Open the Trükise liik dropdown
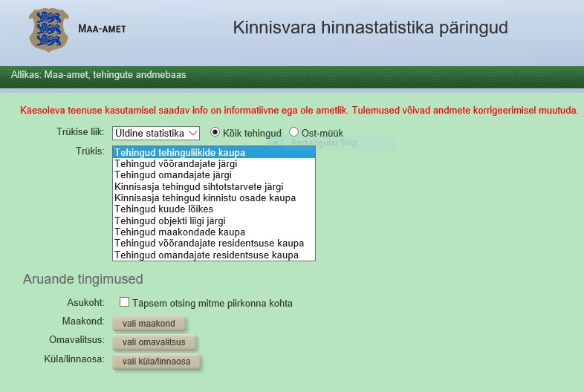The image size is (584, 392). pos(156,133)
